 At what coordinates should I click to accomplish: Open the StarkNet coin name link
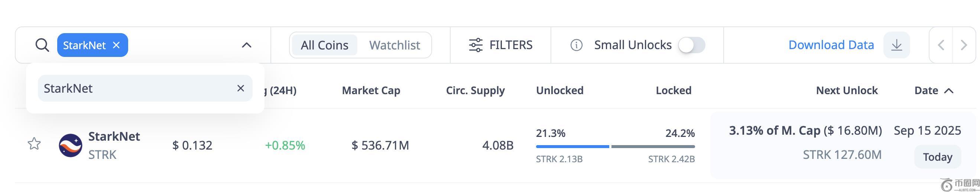click(114, 137)
